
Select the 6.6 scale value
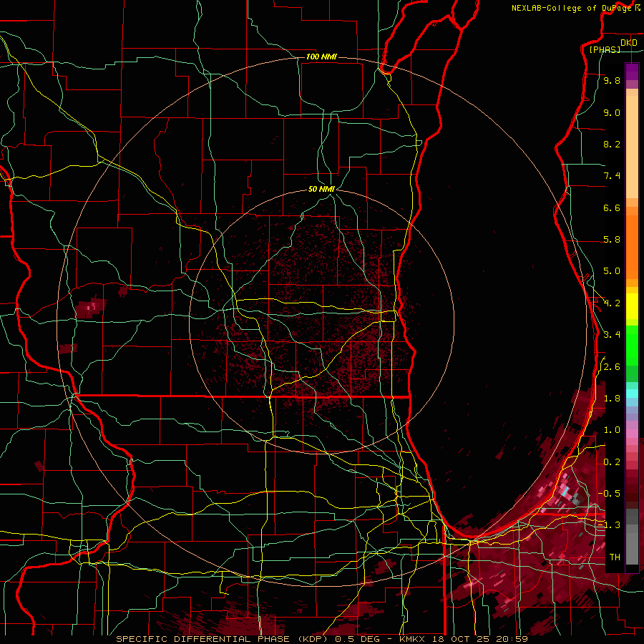[x=612, y=208]
